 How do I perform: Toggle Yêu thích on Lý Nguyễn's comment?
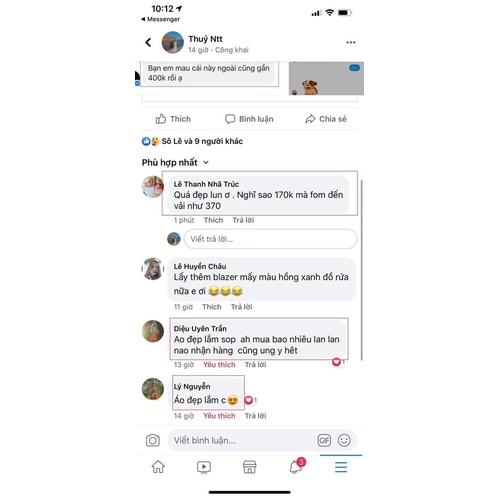point(219,416)
